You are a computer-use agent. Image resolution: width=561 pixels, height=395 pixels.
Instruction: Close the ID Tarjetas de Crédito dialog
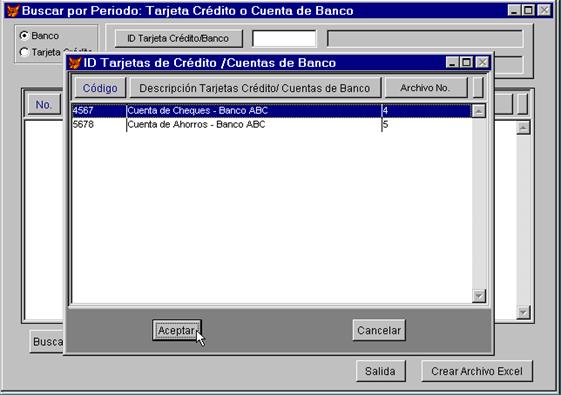pos(483,63)
